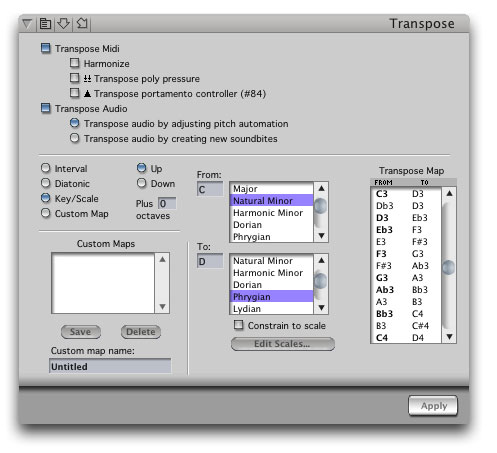Enable the Harmonize checkbox

pyautogui.click(x=75, y=63)
